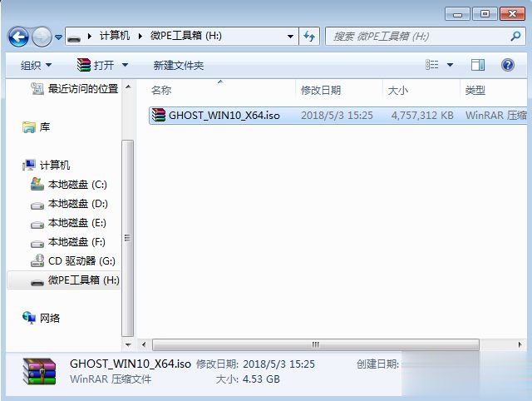This screenshot has height=401, width=532.
Task: Click the 本地磁盘 (E:) drive icon
Action: [37, 225]
